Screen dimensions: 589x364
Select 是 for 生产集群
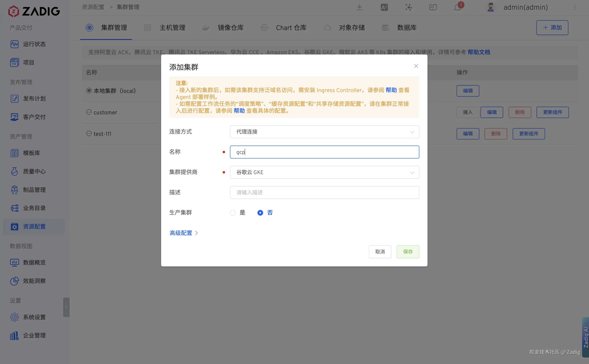pyautogui.click(x=233, y=213)
